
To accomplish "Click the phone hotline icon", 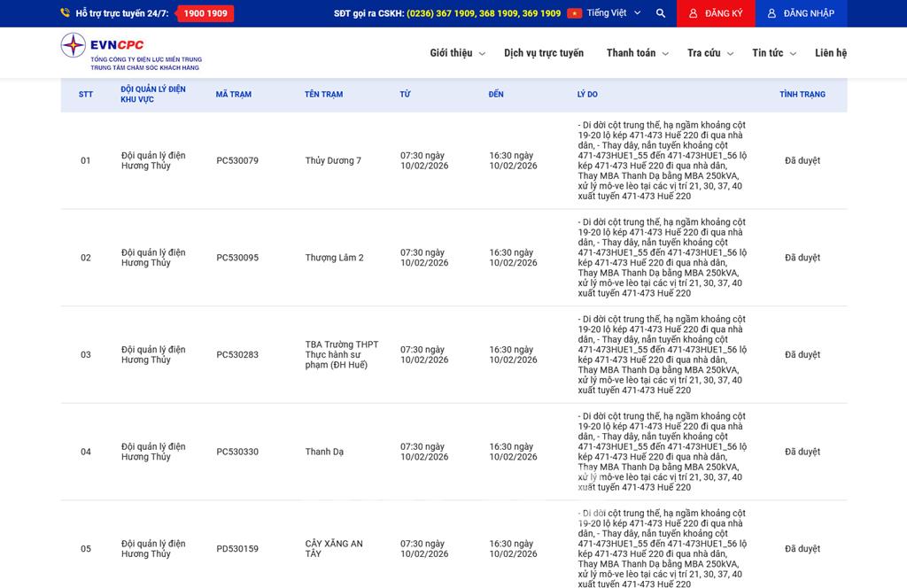I will 66,13.
